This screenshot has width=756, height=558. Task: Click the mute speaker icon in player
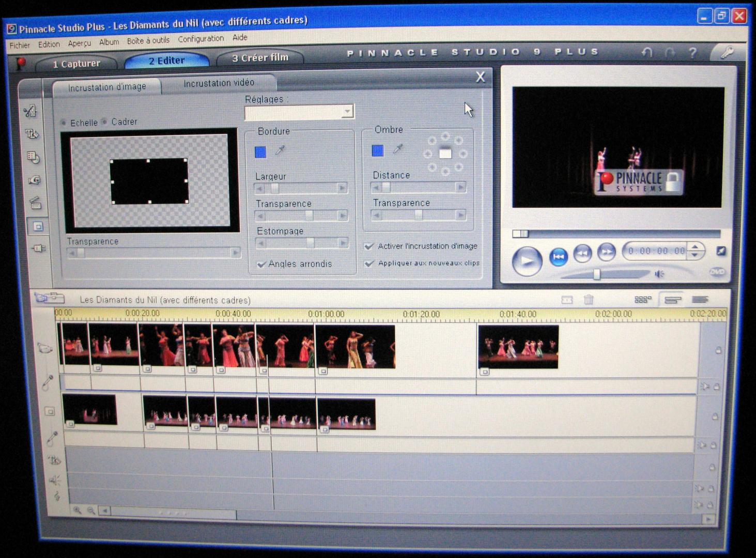[659, 274]
